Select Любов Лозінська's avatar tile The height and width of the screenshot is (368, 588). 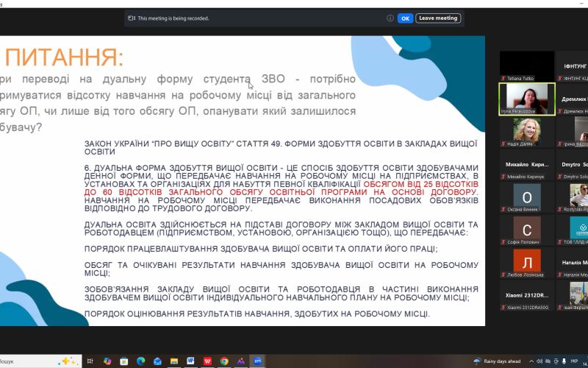pos(527,263)
